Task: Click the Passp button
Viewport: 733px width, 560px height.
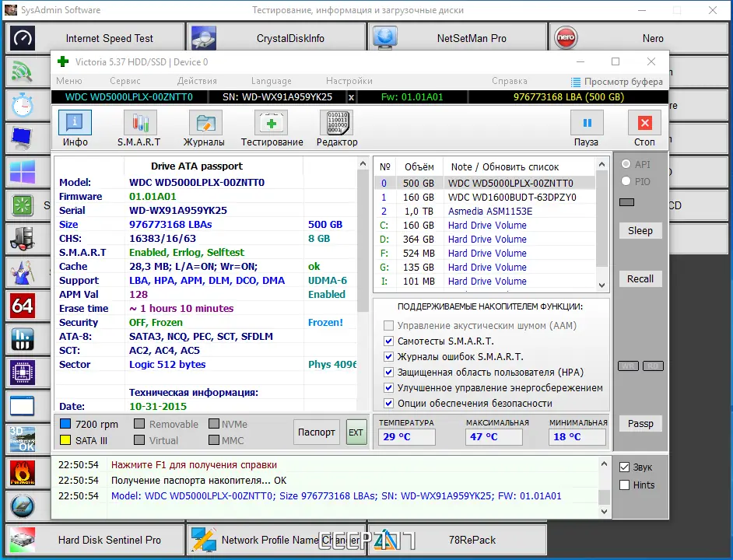Action: tap(640, 424)
